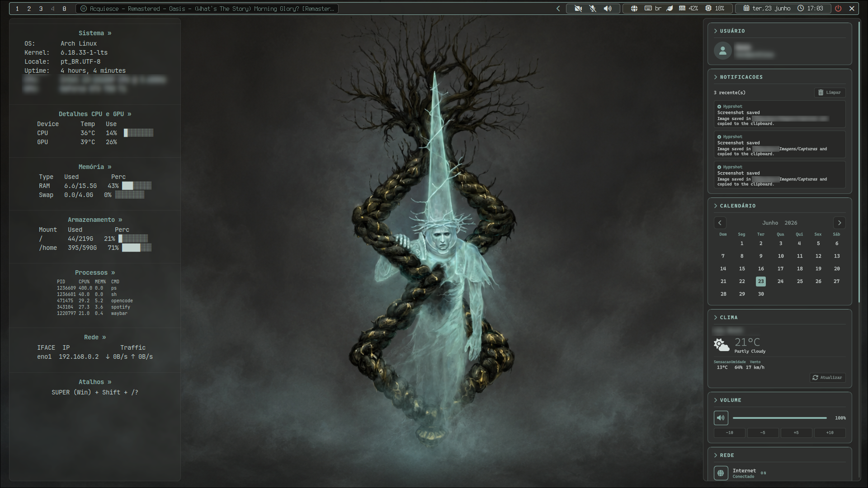
Task: Increase volume by 5
Action: coord(797,433)
